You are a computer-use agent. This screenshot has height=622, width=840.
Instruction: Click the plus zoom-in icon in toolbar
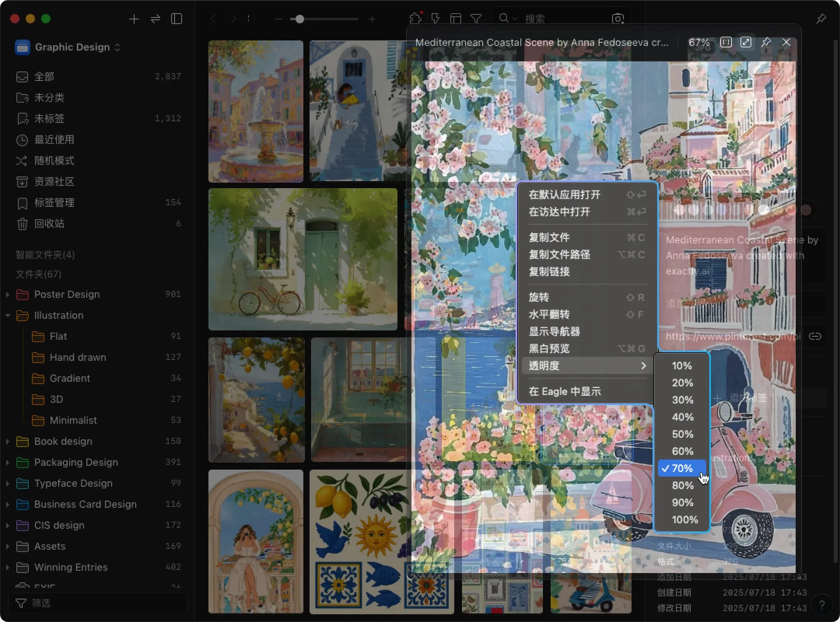tap(372, 19)
